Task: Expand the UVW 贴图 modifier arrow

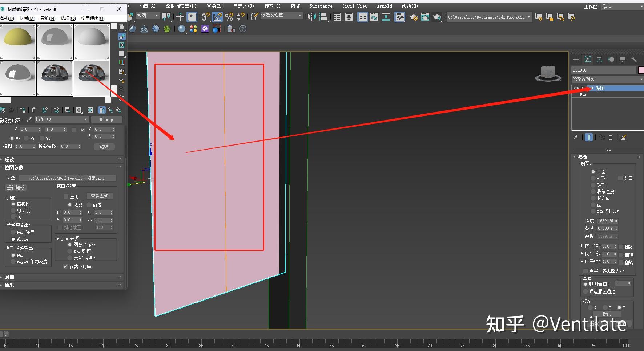Action: click(x=583, y=88)
